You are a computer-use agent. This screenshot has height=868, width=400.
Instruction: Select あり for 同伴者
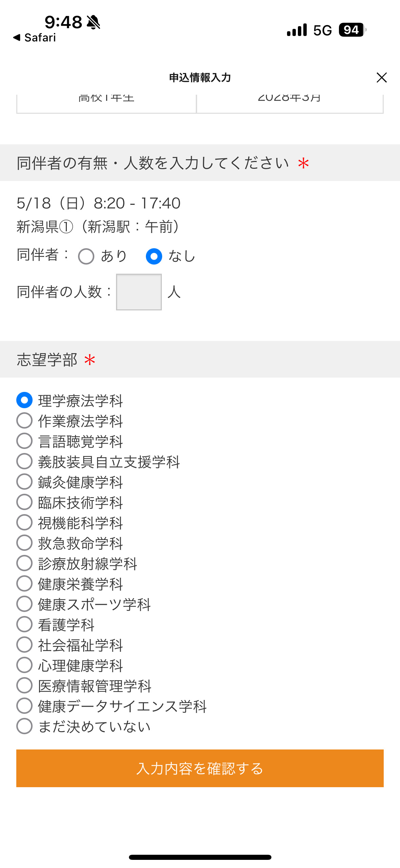coord(86,256)
